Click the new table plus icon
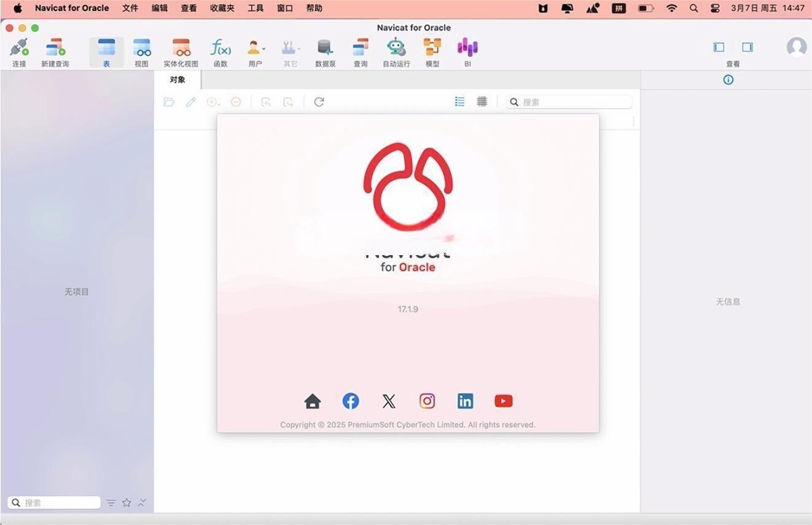812x525 pixels. click(213, 102)
